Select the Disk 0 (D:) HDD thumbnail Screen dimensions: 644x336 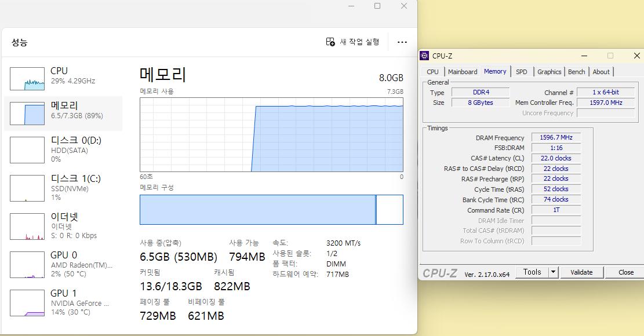click(27, 150)
